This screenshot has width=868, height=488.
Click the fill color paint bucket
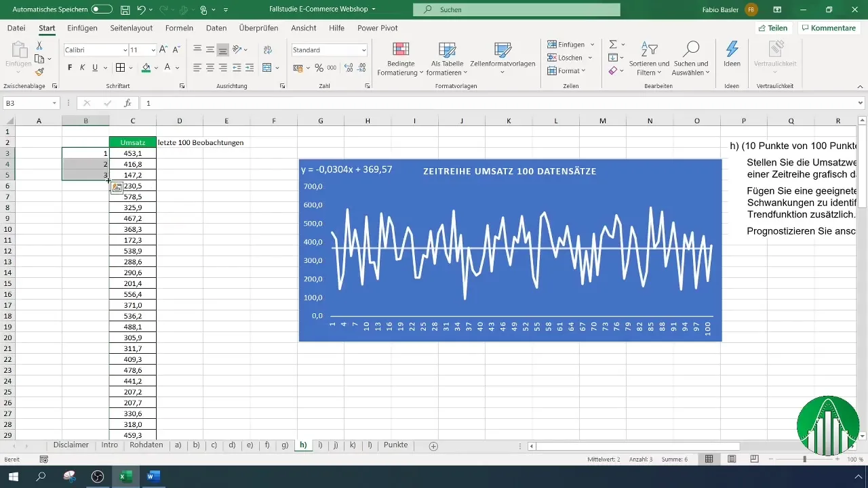tap(146, 68)
